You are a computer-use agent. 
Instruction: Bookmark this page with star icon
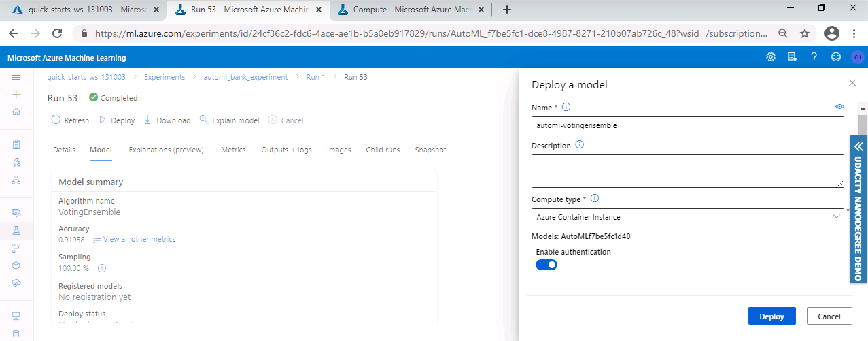pyautogui.click(x=805, y=33)
